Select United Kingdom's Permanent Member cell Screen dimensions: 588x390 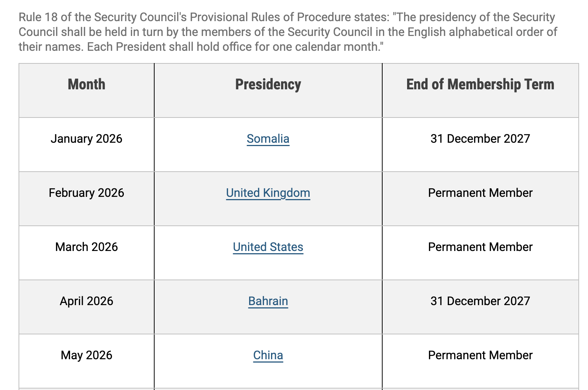click(x=480, y=193)
